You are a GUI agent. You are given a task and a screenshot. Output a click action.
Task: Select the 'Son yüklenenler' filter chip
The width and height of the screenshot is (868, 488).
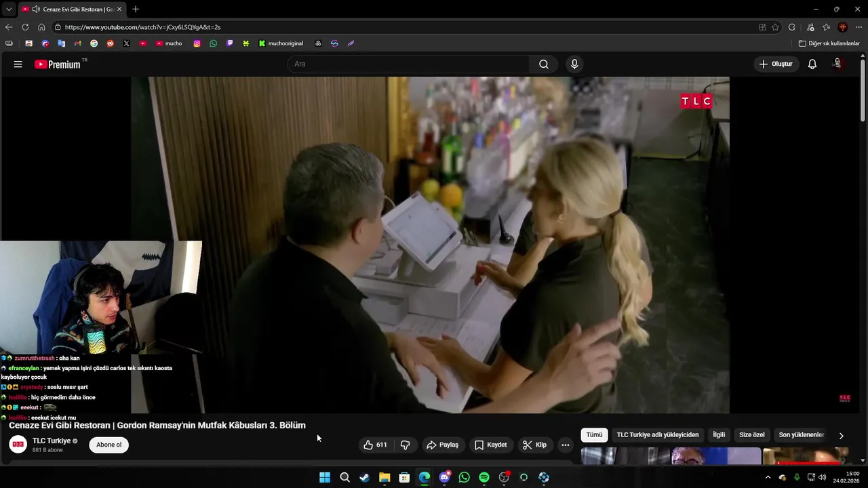(802, 435)
